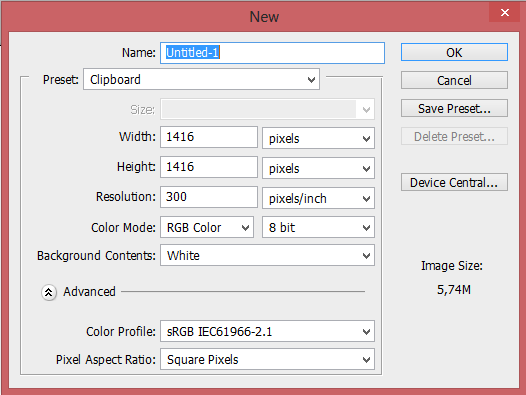This screenshot has width=526, height=395.
Task: Open the Resolution units pixels/inch dropdown
Action: (x=318, y=198)
